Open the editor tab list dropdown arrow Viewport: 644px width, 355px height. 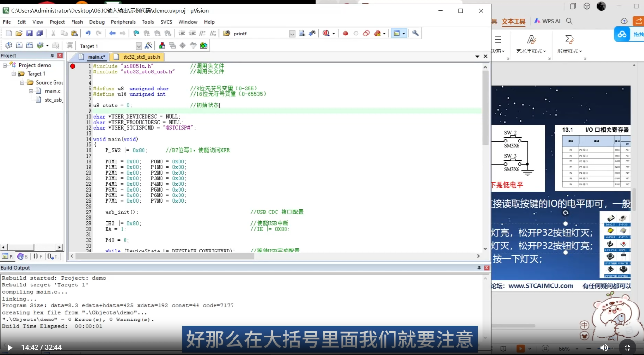[477, 57]
